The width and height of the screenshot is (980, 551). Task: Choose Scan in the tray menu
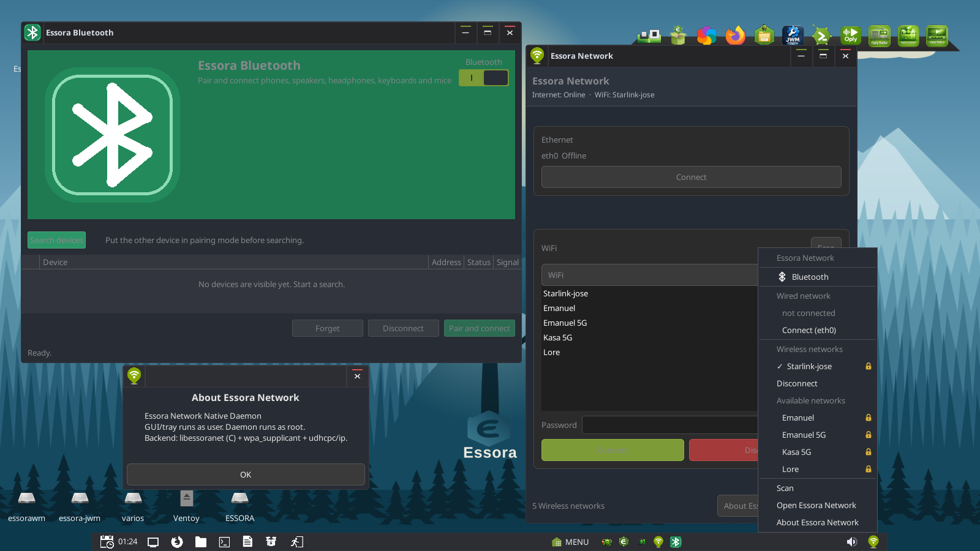818,488
